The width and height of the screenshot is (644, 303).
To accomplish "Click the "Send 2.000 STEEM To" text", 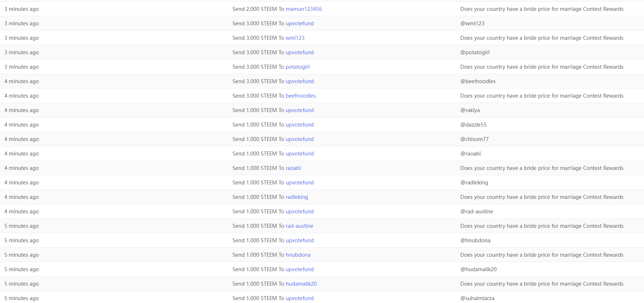I will point(258,9).
